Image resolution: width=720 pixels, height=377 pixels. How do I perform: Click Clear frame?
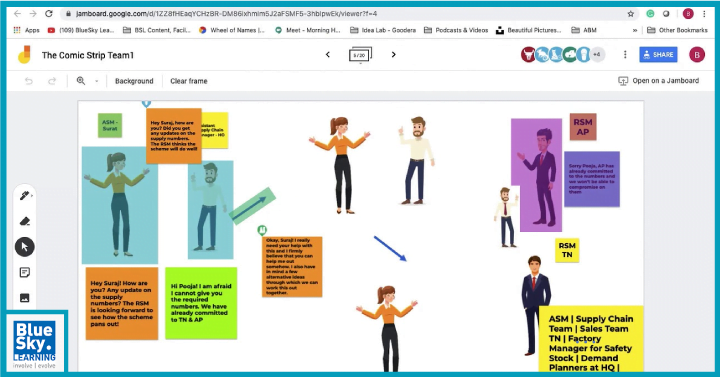[x=189, y=81]
